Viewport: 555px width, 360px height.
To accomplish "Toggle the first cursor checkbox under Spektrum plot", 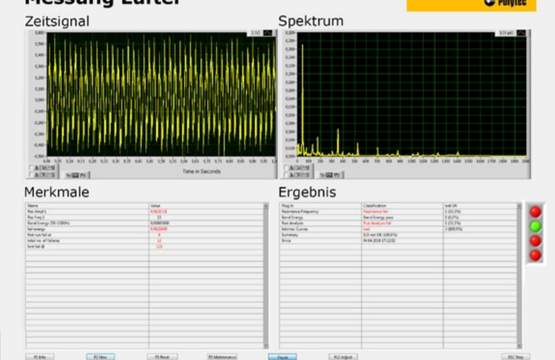I will (287, 168).
